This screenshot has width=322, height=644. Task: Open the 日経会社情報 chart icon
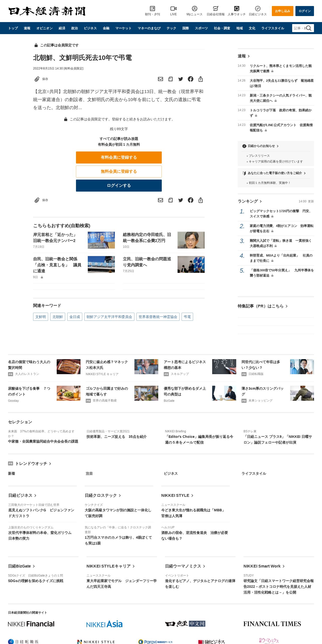coord(215,9)
